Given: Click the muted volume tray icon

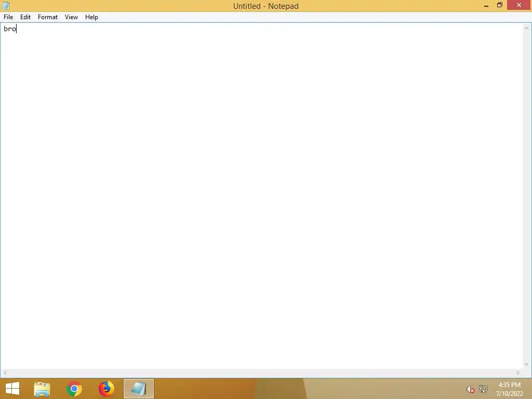Looking at the screenshot, I should 470,389.
